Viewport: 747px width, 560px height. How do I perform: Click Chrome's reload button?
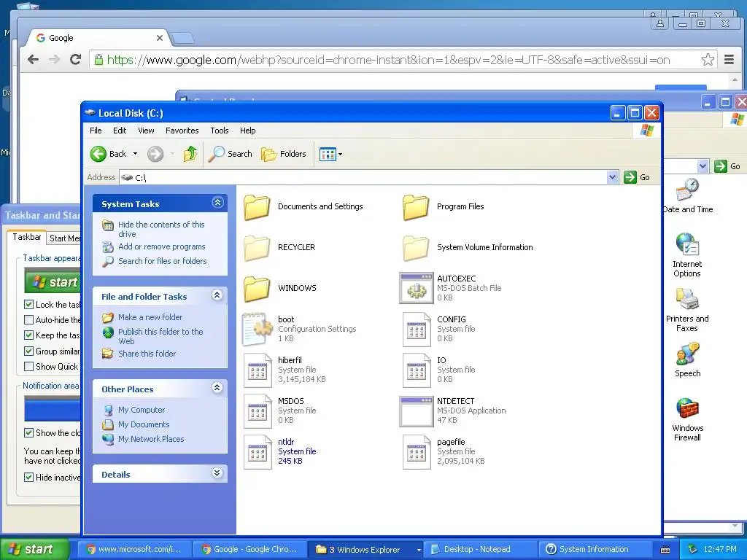coord(75,60)
